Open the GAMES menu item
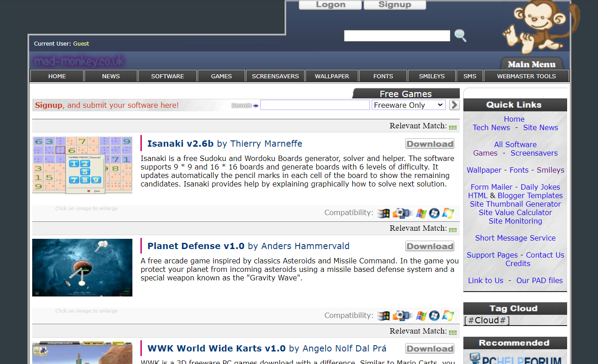598x364 pixels. click(x=221, y=76)
